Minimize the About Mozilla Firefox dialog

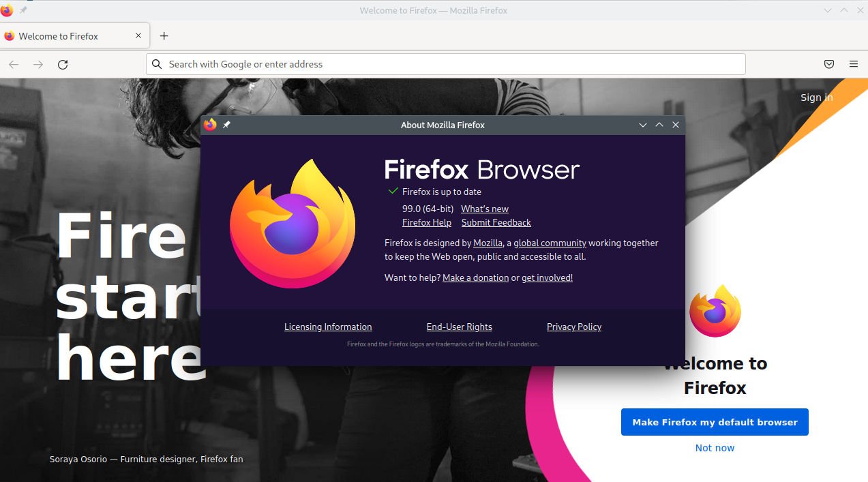(642, 125)
